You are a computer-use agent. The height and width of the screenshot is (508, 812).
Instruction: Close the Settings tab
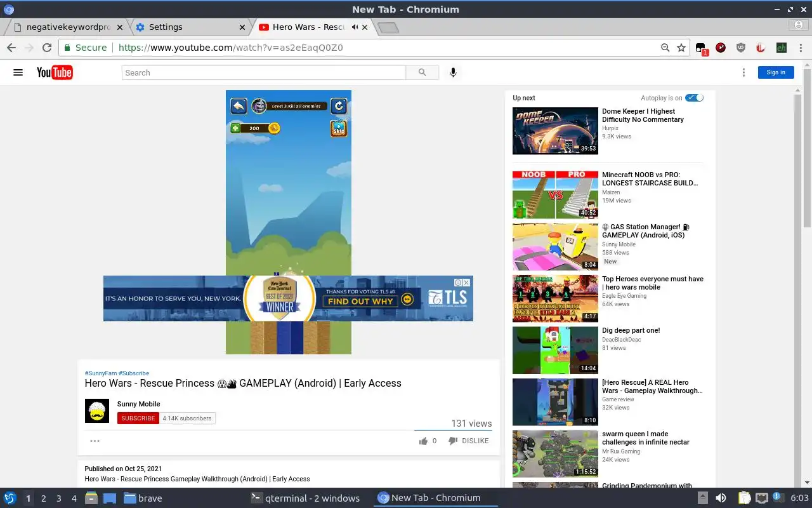pos(242,27)
